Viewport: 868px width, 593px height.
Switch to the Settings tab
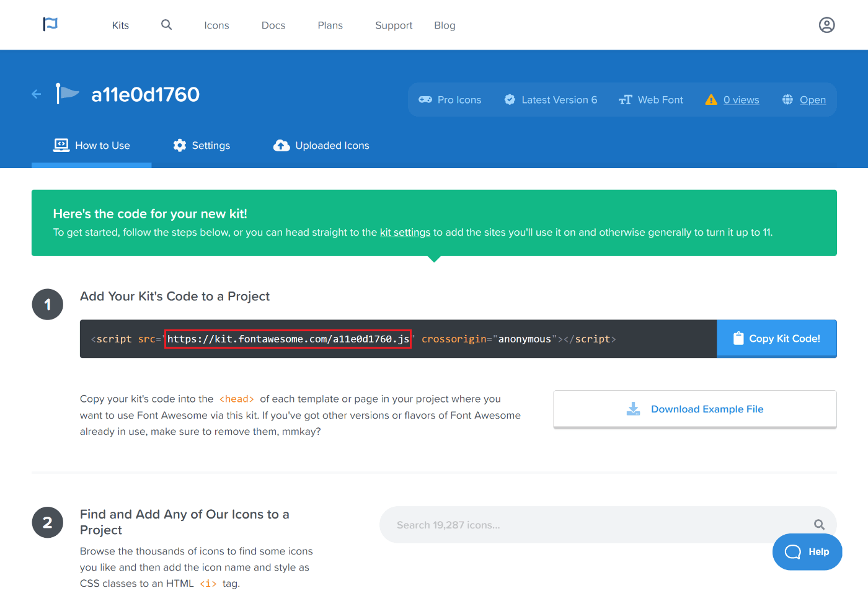[201, 145]
